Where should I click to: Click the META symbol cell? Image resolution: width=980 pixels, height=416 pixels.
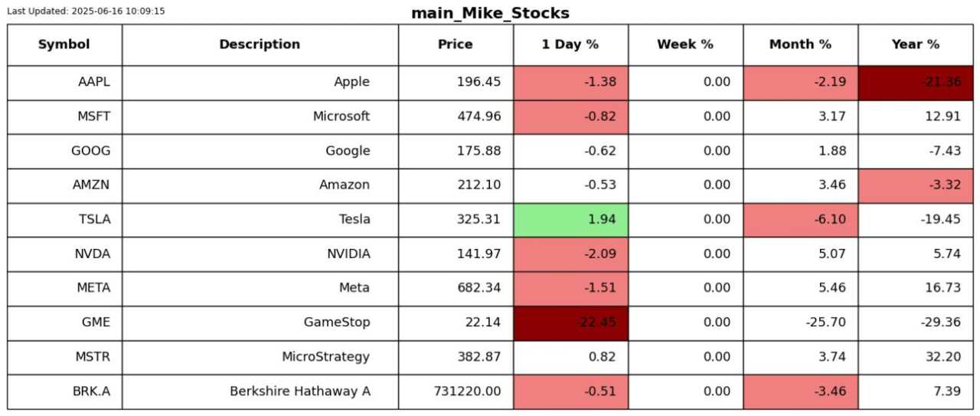(x=64, y=289)
